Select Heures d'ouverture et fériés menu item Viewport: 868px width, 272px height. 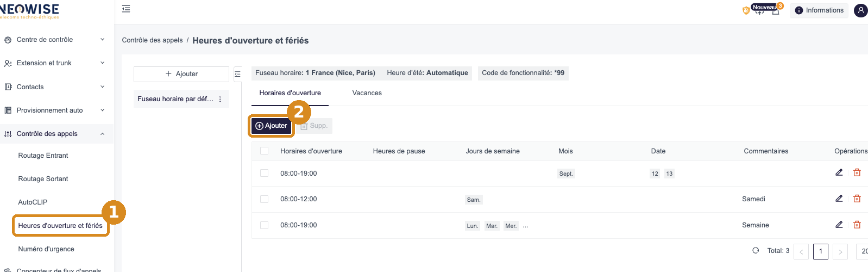(60, 226)
